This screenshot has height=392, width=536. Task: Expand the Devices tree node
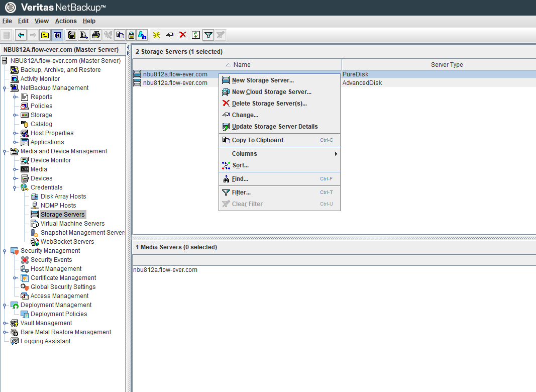(15, 178)
